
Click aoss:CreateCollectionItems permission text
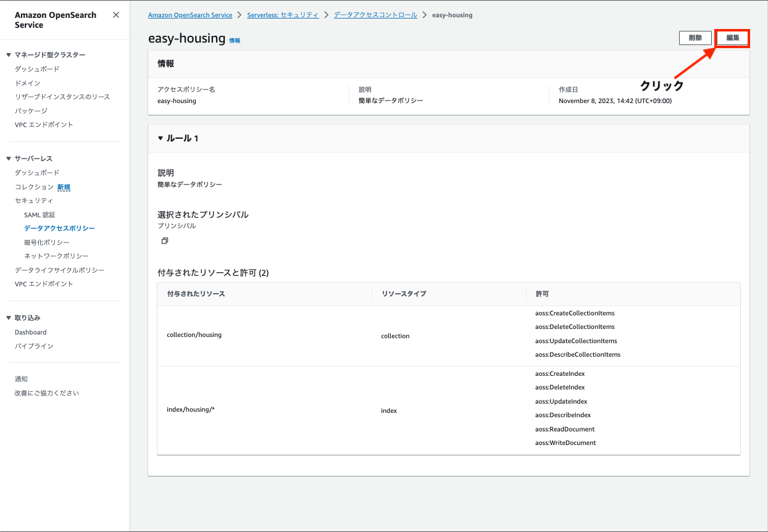pyautogui.click(x=575, y=313)
